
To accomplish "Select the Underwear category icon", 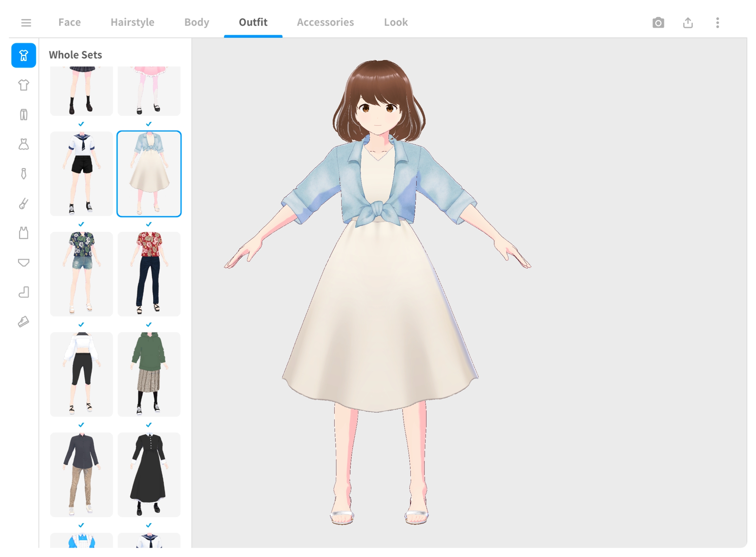I will coord(24,263).
